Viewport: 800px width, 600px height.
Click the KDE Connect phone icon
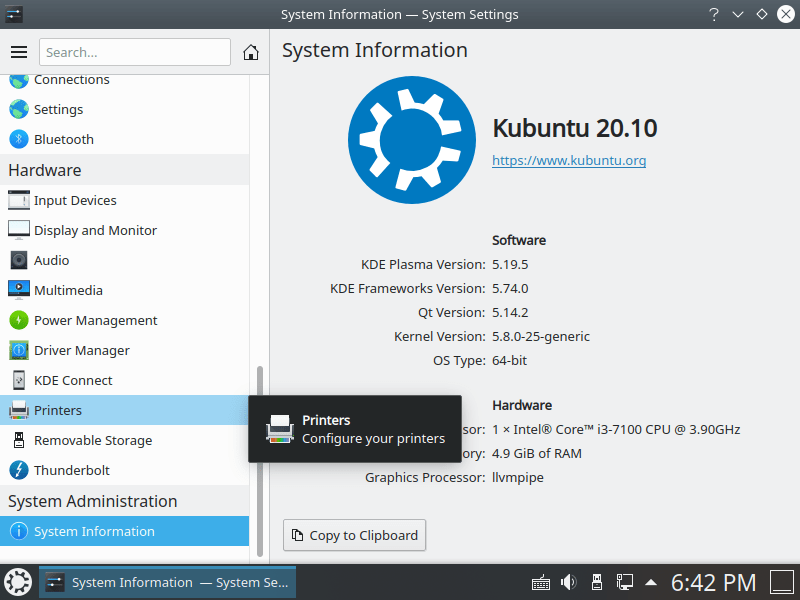coord(19,380)
